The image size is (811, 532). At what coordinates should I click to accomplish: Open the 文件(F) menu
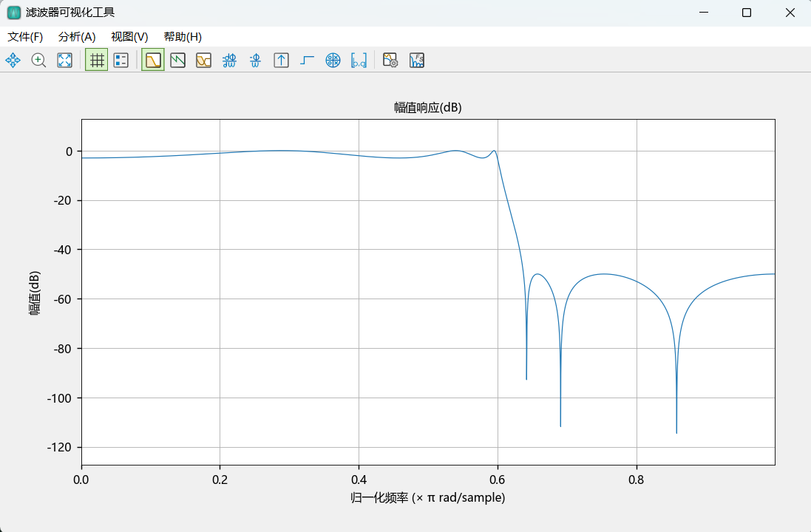tap(25, 37)
